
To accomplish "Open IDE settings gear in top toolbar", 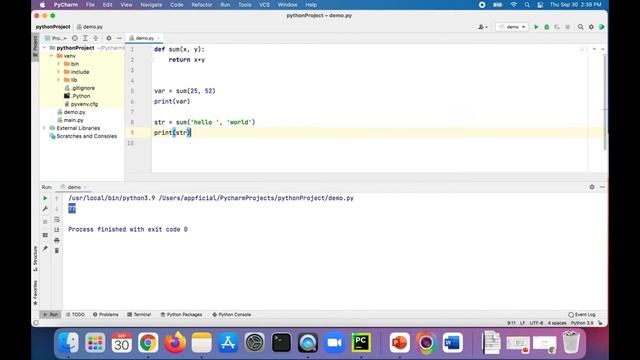I will [x=591, y=27].
